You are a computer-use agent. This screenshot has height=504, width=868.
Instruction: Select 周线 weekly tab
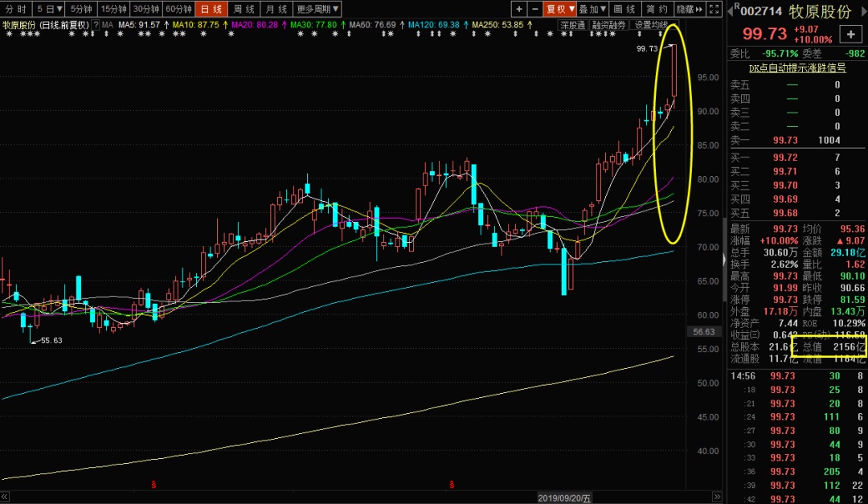(244, 9)
